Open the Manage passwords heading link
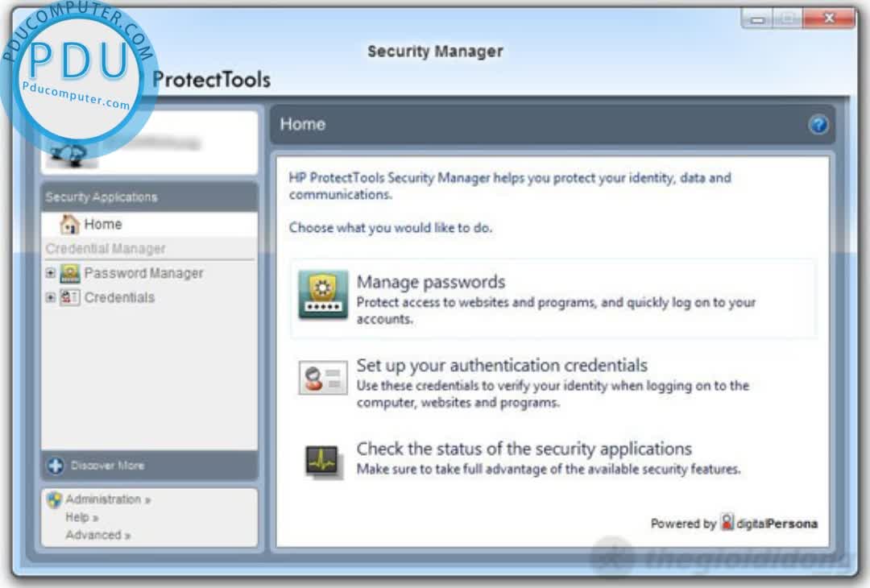 [x=431, y=282]
